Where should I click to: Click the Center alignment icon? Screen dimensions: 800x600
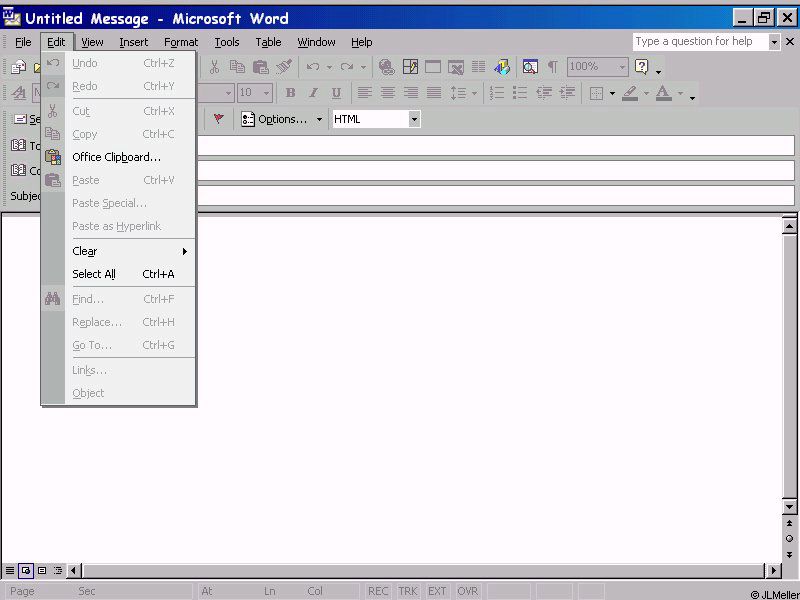[x=387, y=93]
